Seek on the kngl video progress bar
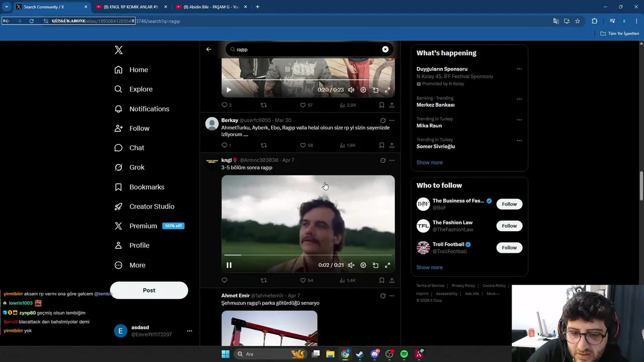Viewport: 644px width, 362px height. point(308,255)
